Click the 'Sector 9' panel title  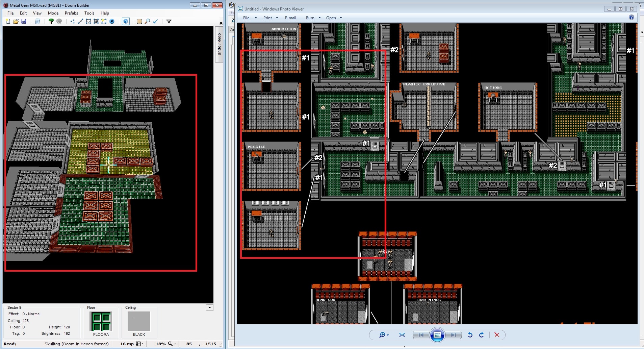tap(14, 307)
